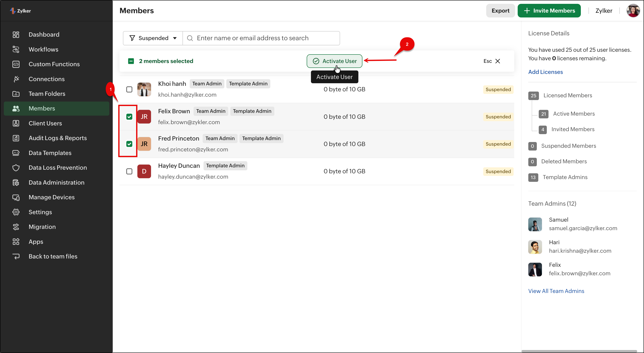Click Hari's team admin photo
The image size is (644, 353).
[535, 247]
